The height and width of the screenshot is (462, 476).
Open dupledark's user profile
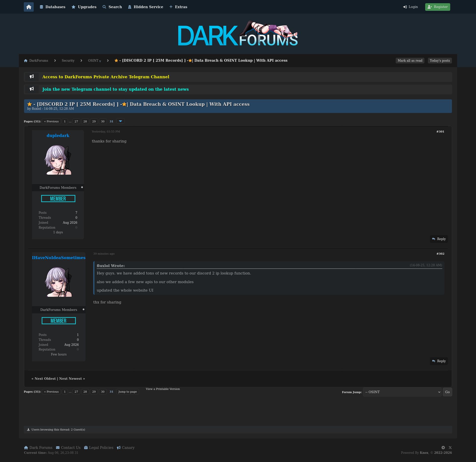58,136
